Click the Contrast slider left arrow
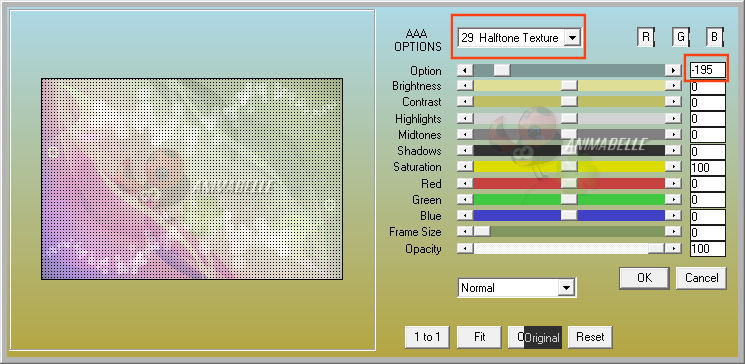The width and height of the screenshot is (745, 364). tap(465, 102)
